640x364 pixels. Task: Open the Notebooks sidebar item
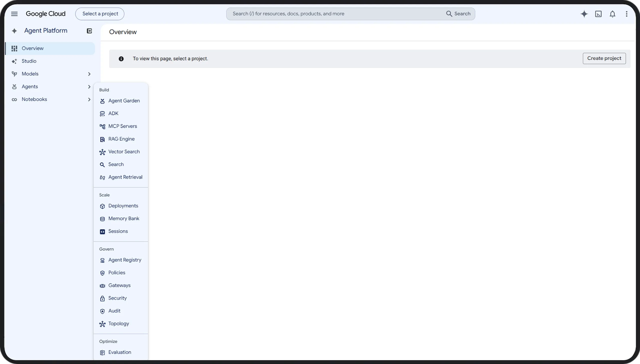pyautogui.click(x=34, y=99)
